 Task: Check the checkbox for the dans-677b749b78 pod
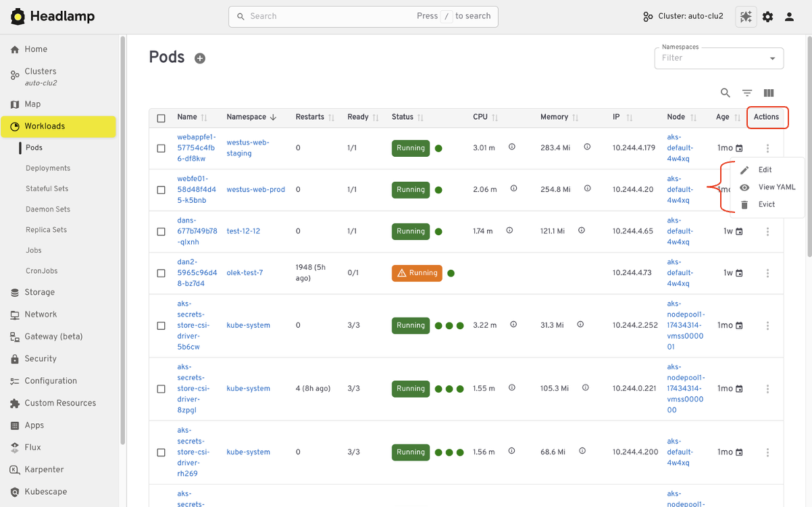161,231
